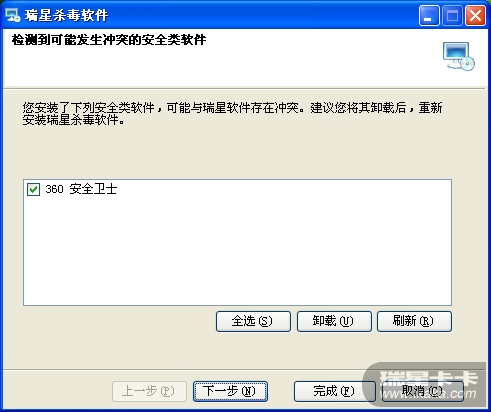The height and width of the screenshot is (412, 491).
Task: Click the 检测到可能发生冲突的安全类软件 heading
Action: click(109, 40)
